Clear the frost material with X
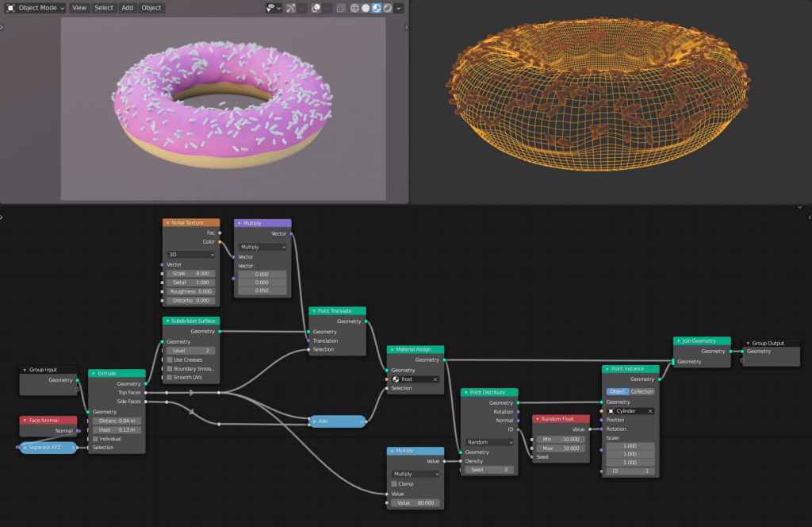This screenshot has width=812, height=527. pos(435,379)
